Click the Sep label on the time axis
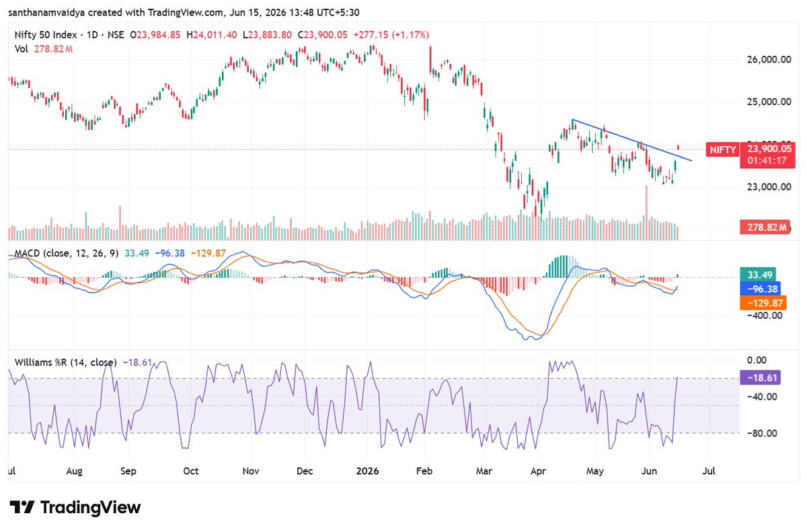The height and width of the screenshot is (532, 807). click(129, 471)
